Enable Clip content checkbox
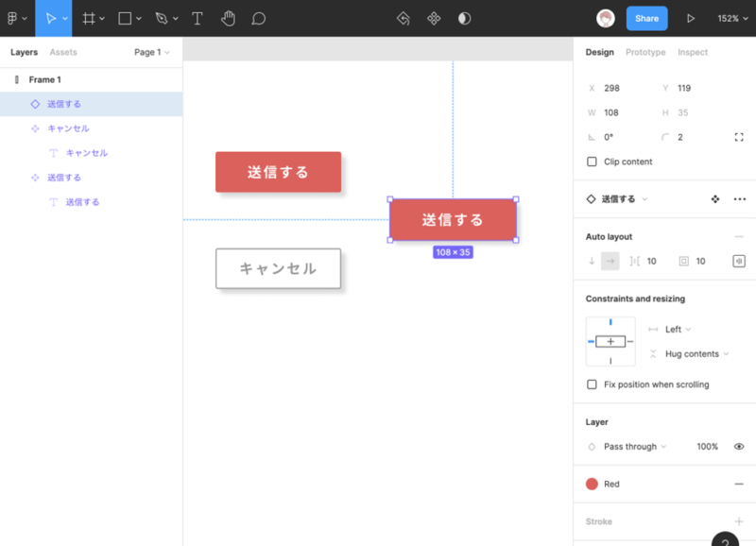 pos(593,162)
